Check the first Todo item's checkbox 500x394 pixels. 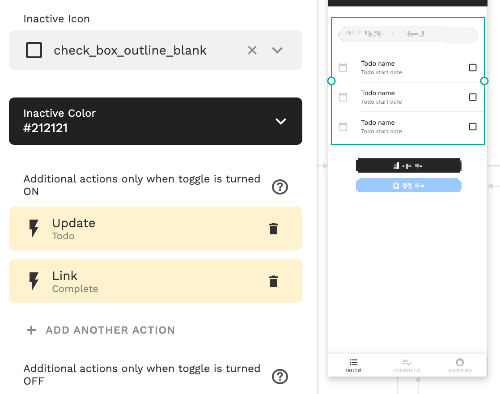pos(473,68)
